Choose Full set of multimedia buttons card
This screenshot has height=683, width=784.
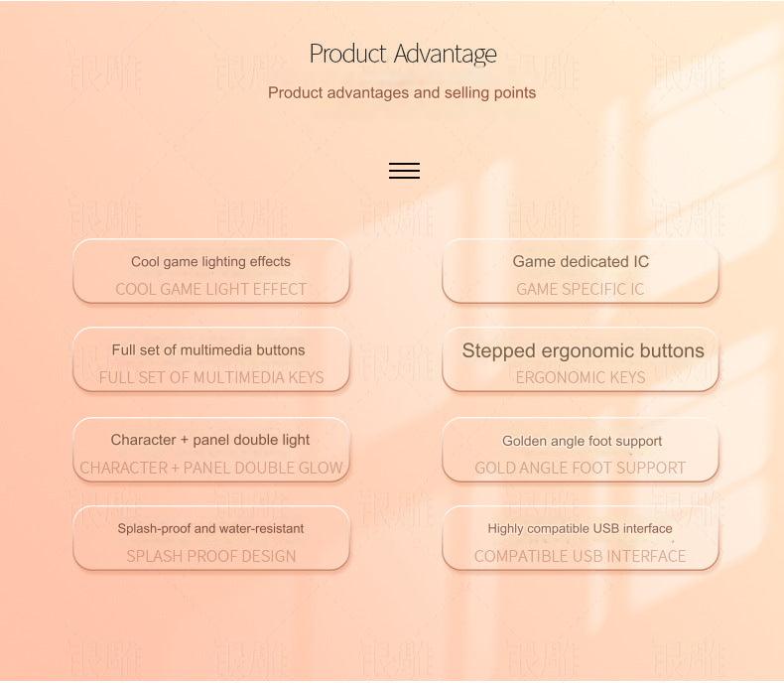[x=211, y=359]
